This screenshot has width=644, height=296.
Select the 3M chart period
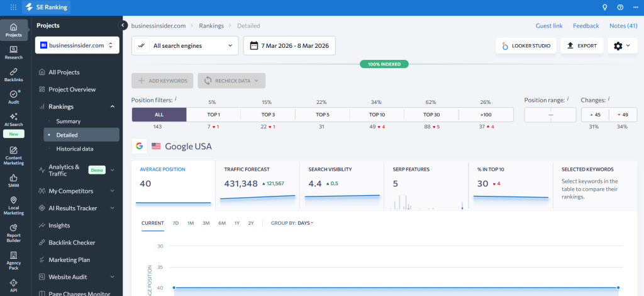pyautogui.click(x=206, y=223)
